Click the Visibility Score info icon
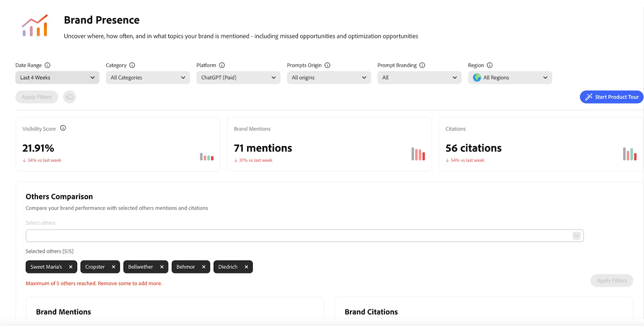The height and width of the screenshot is (326, 644). (63, 128)
